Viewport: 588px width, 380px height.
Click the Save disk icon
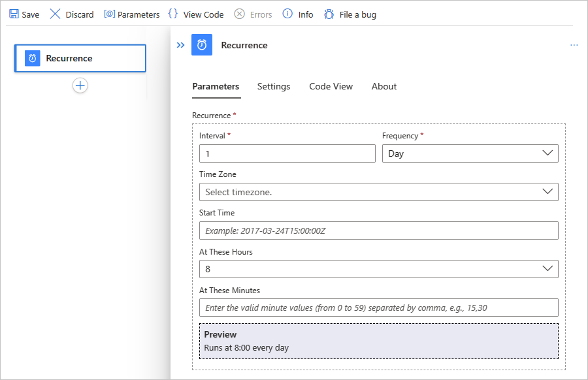(x=14, y=14)
